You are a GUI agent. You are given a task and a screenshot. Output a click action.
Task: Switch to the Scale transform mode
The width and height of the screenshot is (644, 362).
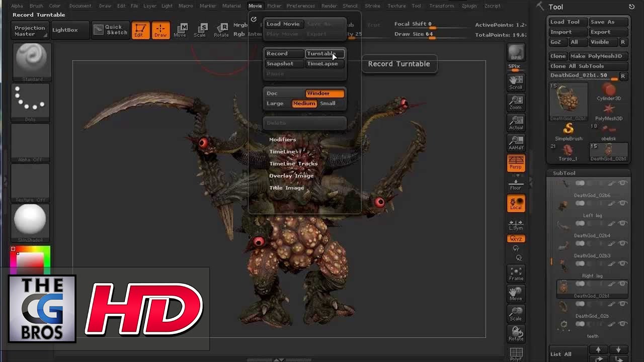point(200,30)
